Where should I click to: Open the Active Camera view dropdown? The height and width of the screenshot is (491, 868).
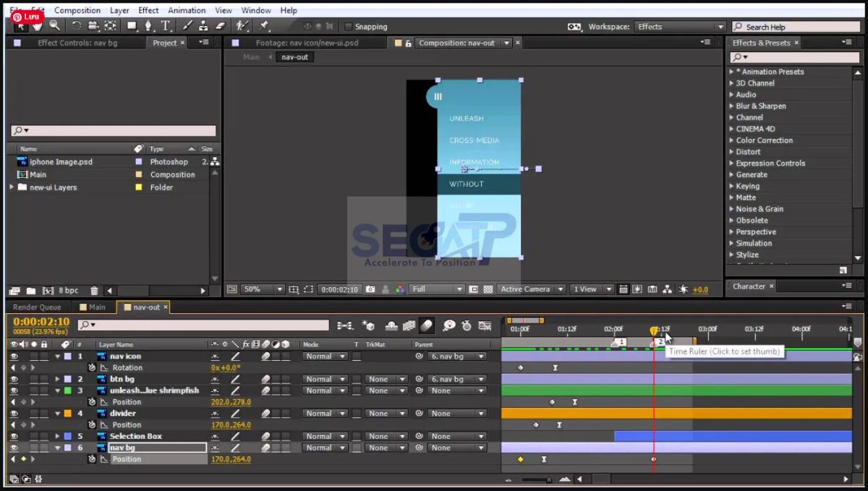[x=532, y=289]
